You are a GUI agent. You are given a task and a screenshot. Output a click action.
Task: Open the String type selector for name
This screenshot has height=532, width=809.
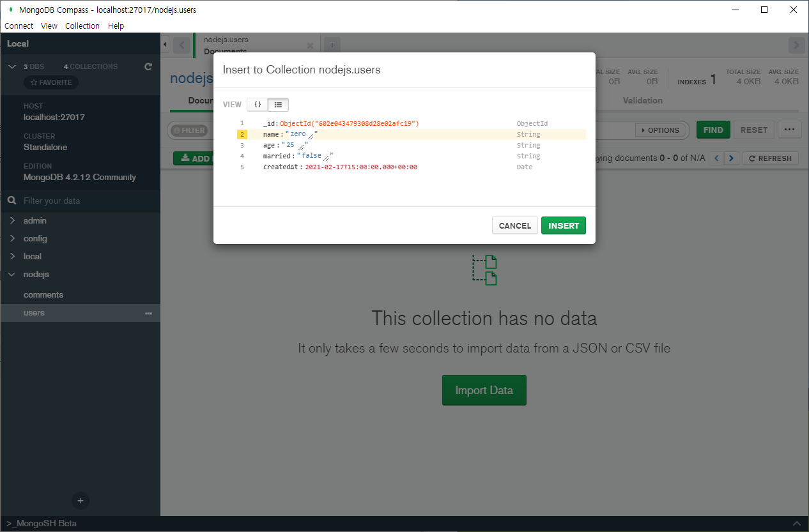click(x=528, y=134)
